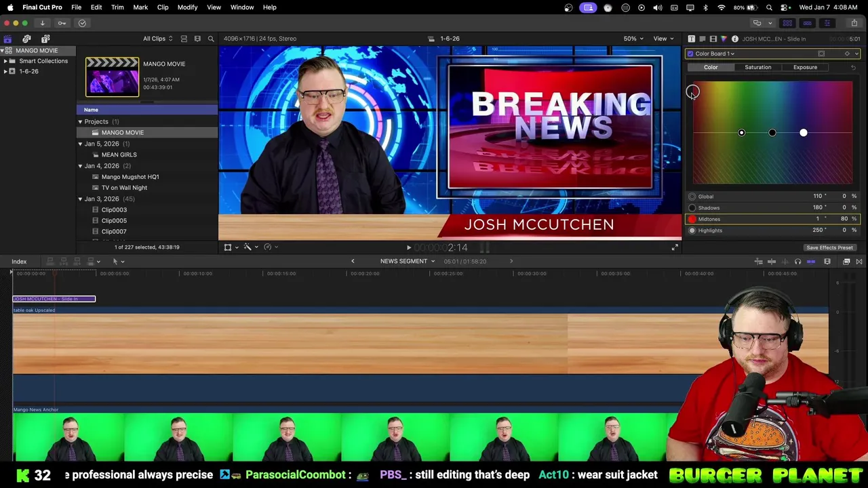Open the File menu
The width and height of the screenshot is (868, 488).
77,7
